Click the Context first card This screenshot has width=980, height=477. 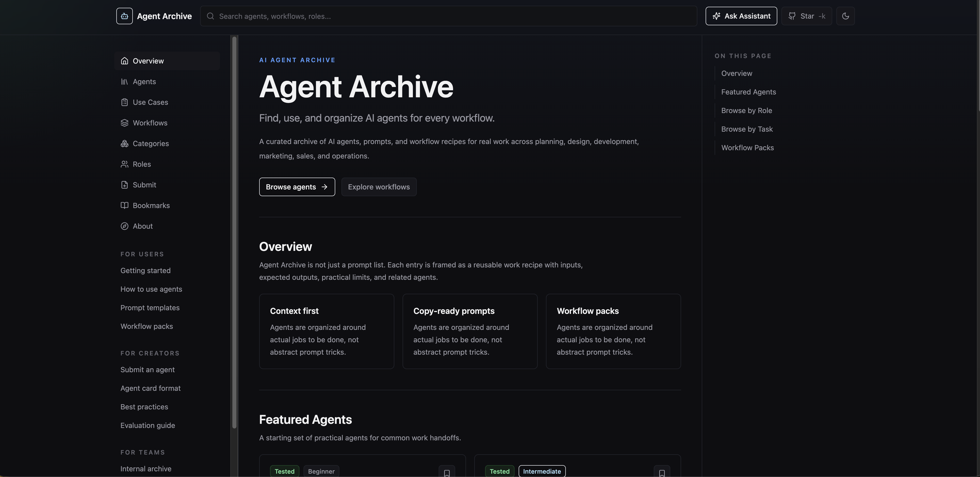click(326, 331)
